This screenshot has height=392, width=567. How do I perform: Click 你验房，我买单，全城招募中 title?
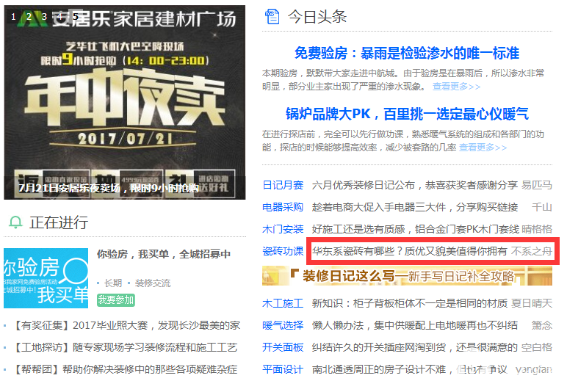click(164, 254)
